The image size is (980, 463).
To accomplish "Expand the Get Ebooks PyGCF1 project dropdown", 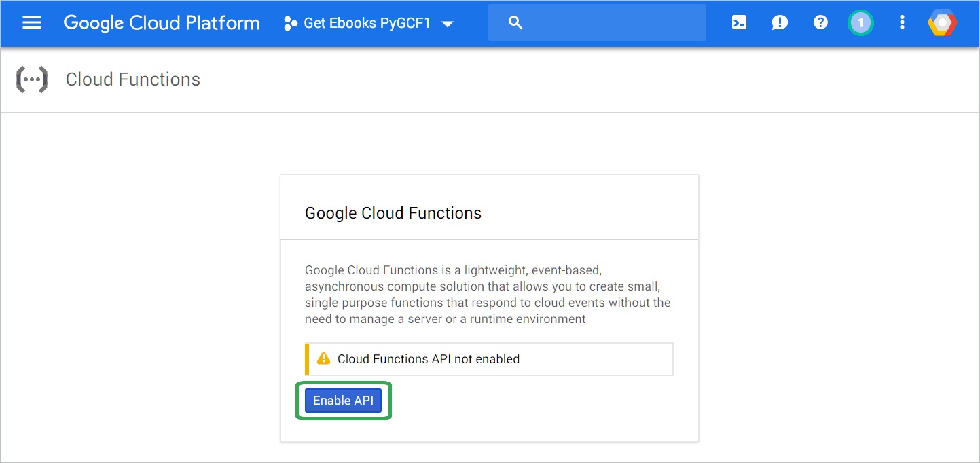I will (369, 23).
